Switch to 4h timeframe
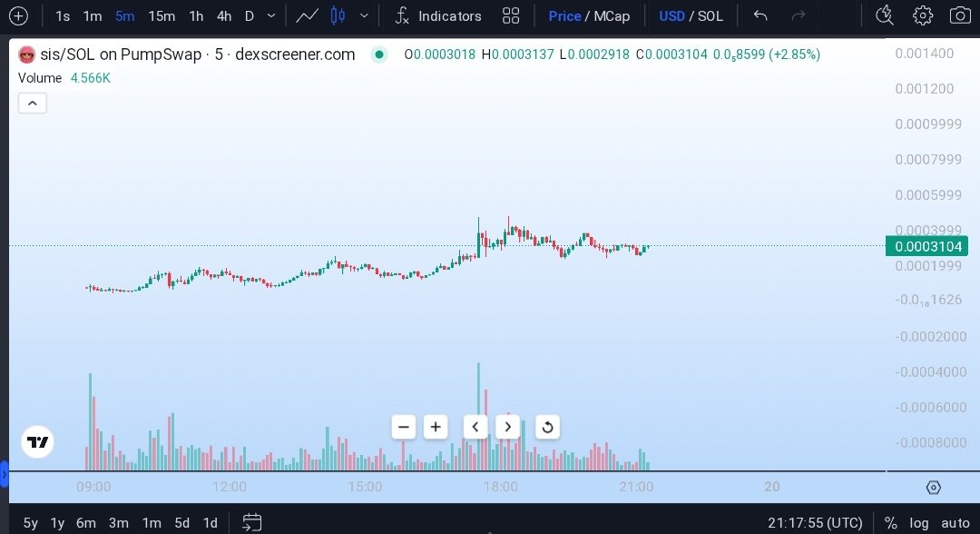980x534 pixels. pyautogui.click(x=224, y=16)
